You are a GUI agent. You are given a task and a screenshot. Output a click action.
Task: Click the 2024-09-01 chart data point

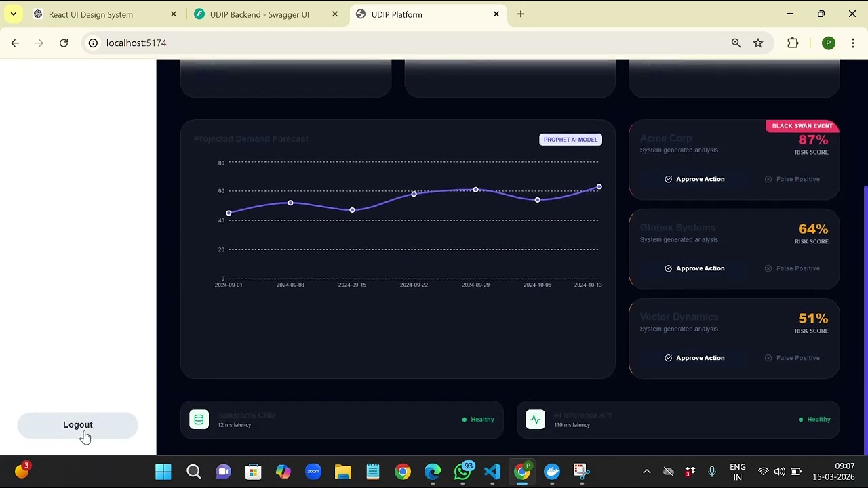tap(229, 213)
